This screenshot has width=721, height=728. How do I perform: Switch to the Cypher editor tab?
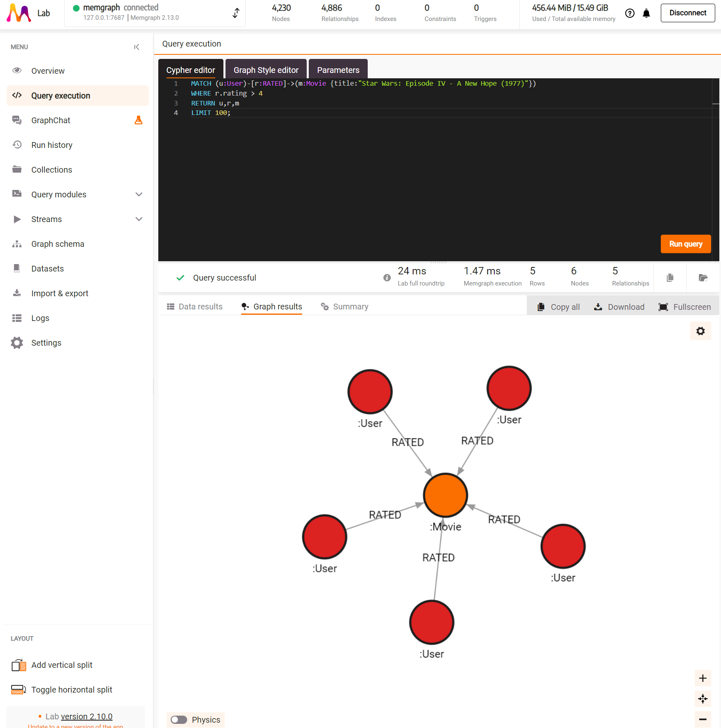click(191, 70)
